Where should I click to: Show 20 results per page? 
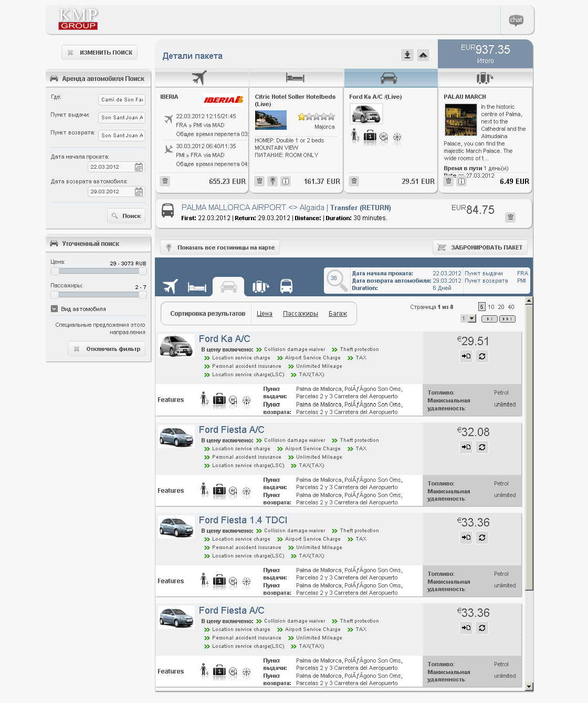tap(501, 307)
